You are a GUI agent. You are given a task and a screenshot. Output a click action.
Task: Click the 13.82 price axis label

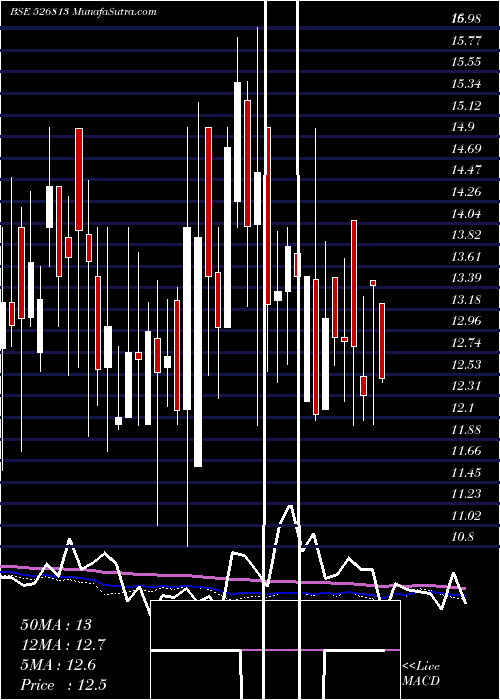[x=467, y=235]
